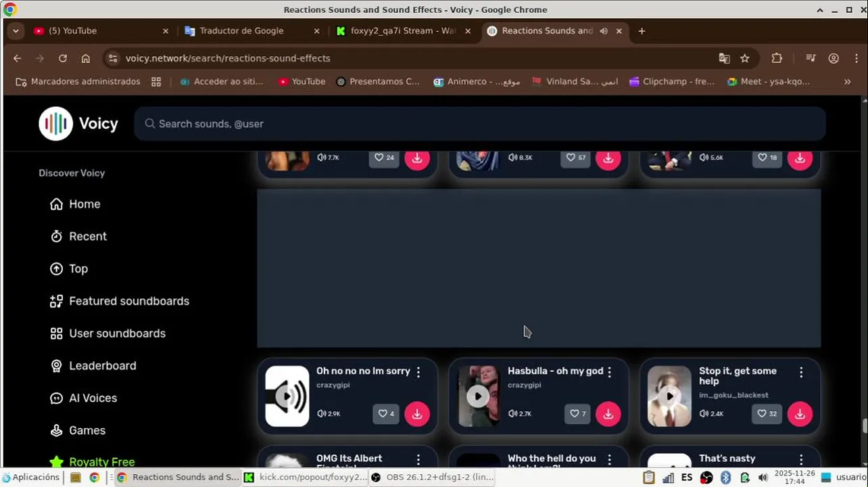
Task: Show more bookmarks chevron
Action: (848, 82)
